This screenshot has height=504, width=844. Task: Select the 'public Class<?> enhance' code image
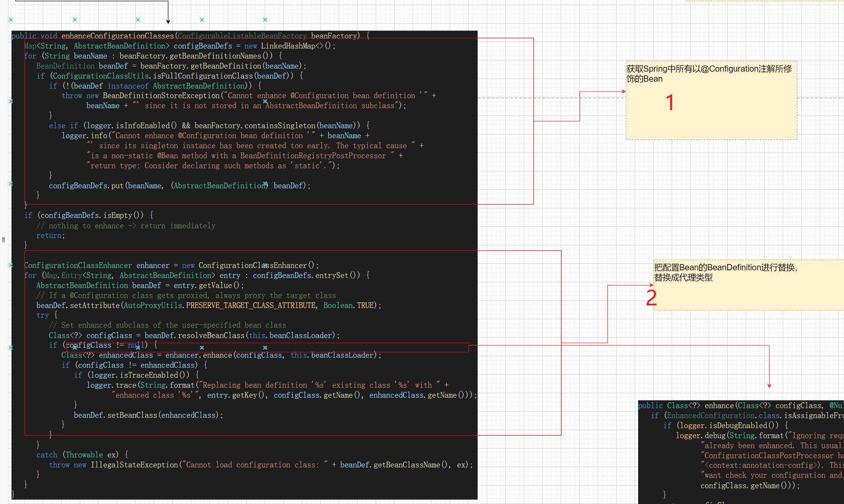click(x=741, y=452)
